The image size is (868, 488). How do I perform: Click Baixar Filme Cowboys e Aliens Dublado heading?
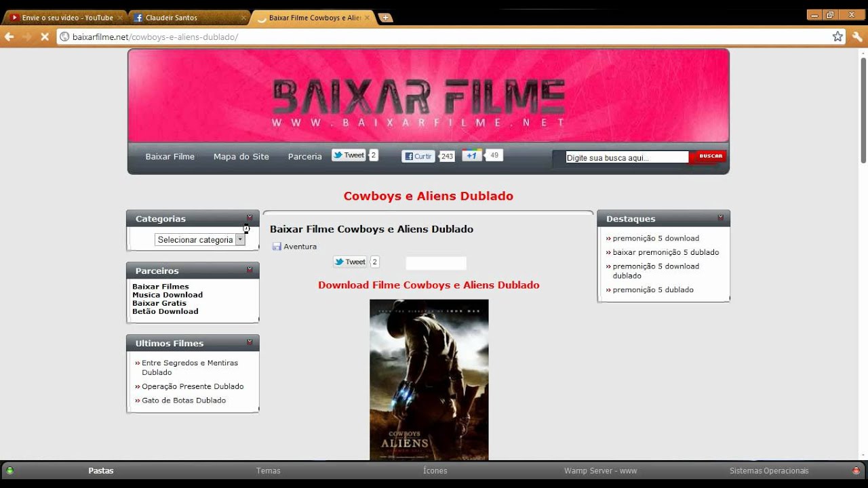372,229
